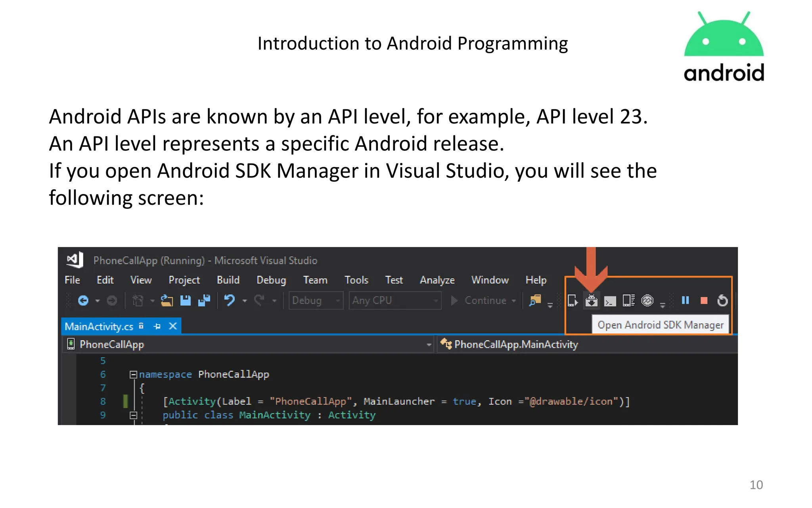Stop debugging with the red square icon
This screenshot has height=508, width=812.
click(704, 301)
